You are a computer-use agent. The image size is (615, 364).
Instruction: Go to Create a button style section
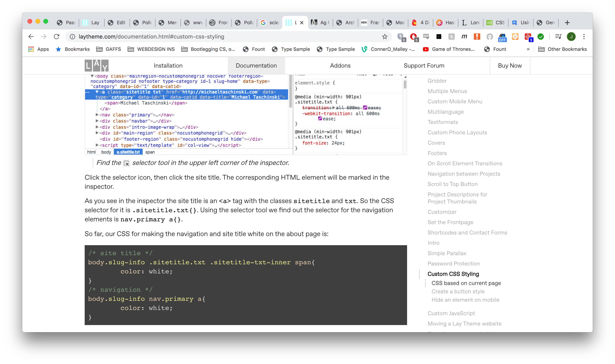pos(458,291)
